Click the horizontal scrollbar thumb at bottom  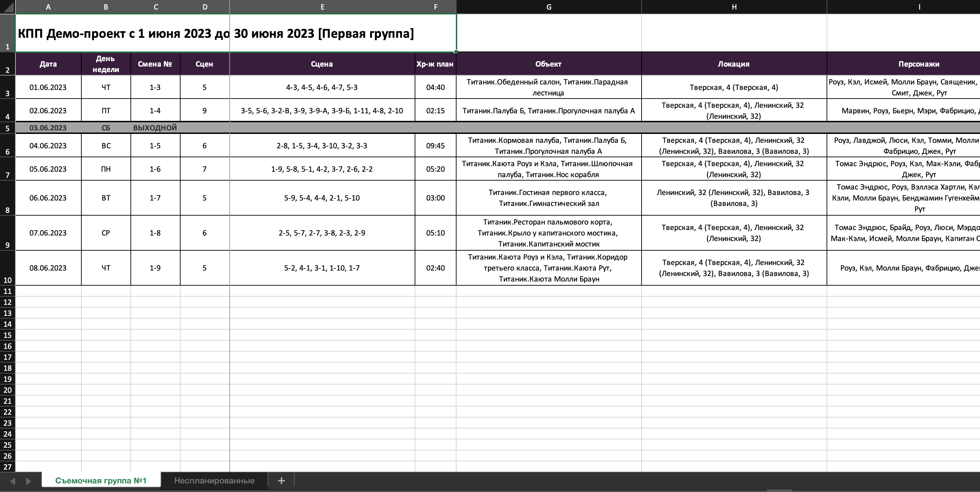(x=779, y=491)
